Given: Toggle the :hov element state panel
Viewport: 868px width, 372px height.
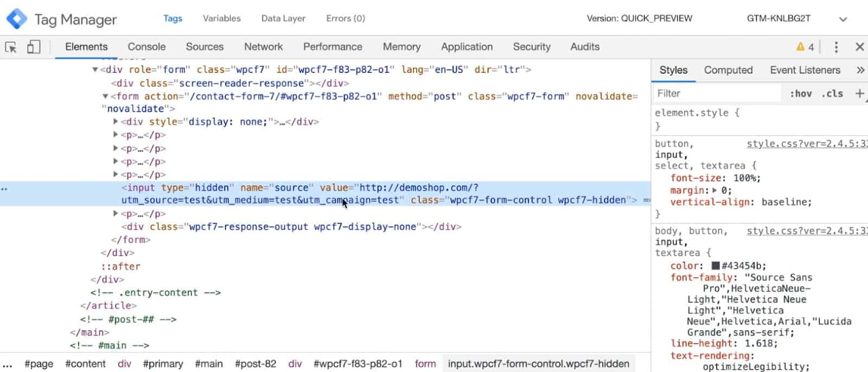Looking at the screenshot, I should 801,93.
